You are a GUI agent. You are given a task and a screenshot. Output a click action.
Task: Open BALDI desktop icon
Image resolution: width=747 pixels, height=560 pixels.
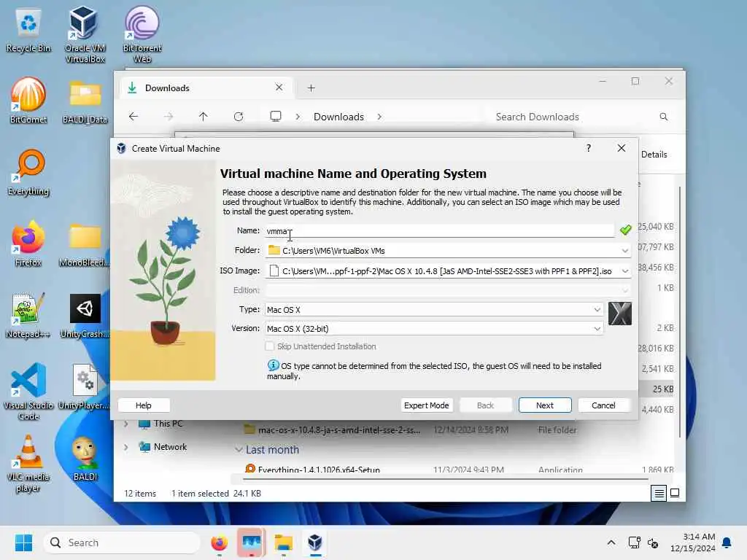85,459
